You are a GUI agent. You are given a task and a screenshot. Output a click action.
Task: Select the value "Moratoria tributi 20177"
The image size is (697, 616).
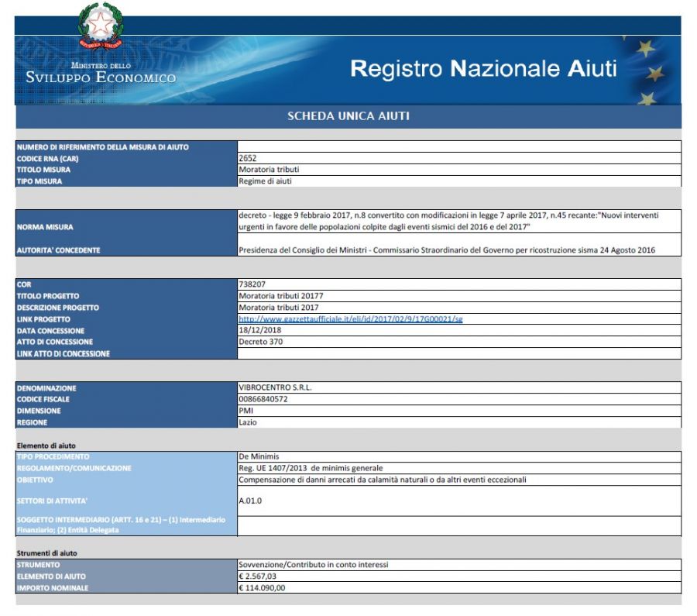(281, 296)
